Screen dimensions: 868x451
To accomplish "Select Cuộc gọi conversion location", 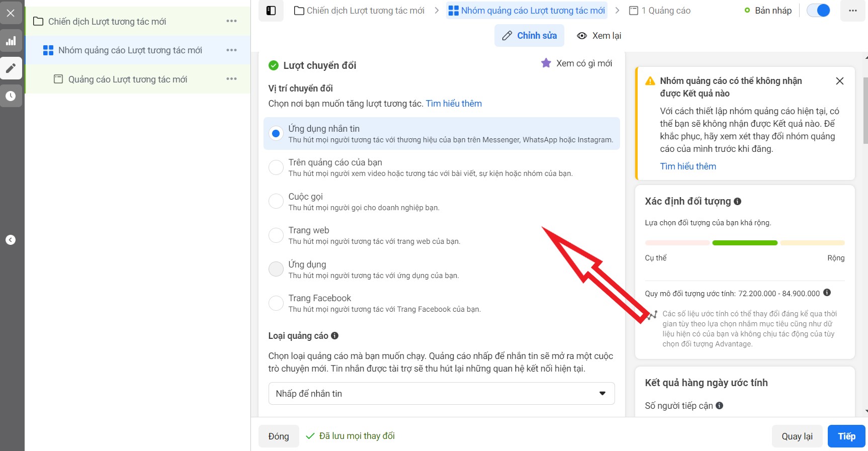I will pos(276,201).
